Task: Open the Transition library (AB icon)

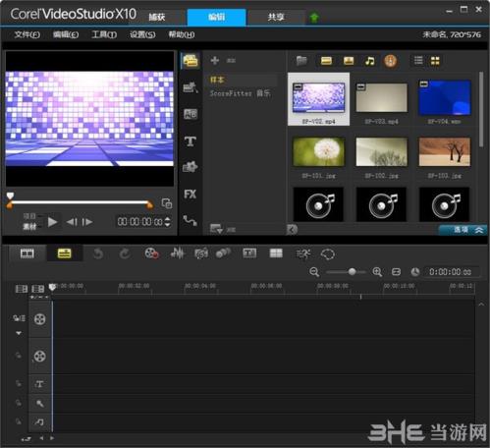Action: click(191, 114)
